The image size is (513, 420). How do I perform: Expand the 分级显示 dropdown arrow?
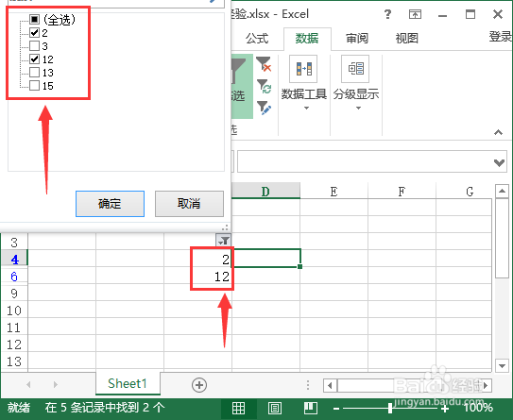tap(359, 109)
